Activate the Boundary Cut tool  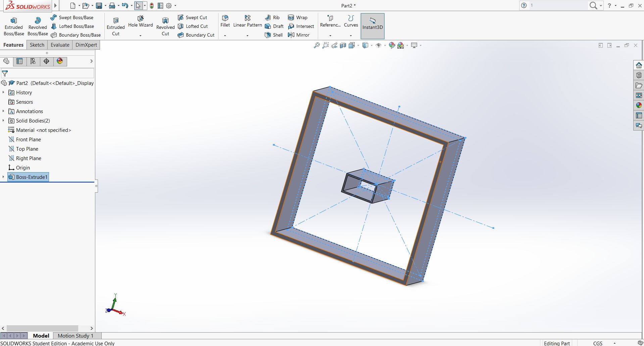[x=196, y=35]
